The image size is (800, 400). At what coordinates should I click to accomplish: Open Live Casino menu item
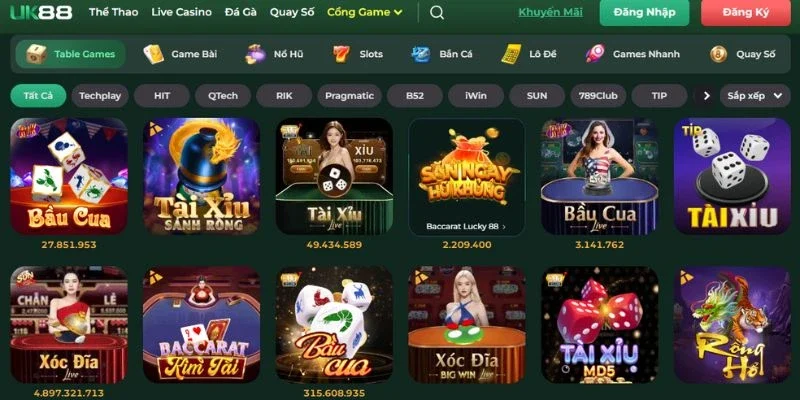click(x=182, y=12)
